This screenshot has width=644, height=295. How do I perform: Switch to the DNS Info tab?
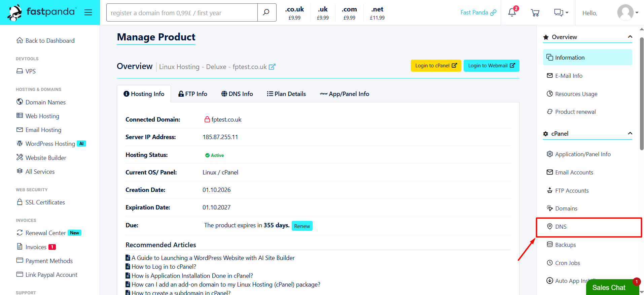pyautogui.click(x=237, y=94)
